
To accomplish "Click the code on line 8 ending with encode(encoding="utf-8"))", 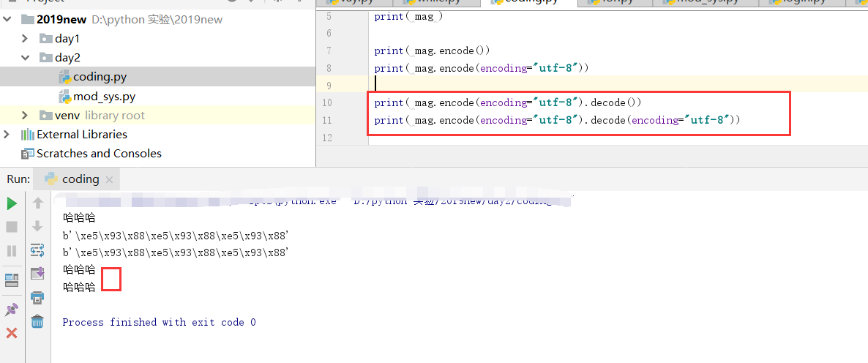I will (481, 68).
